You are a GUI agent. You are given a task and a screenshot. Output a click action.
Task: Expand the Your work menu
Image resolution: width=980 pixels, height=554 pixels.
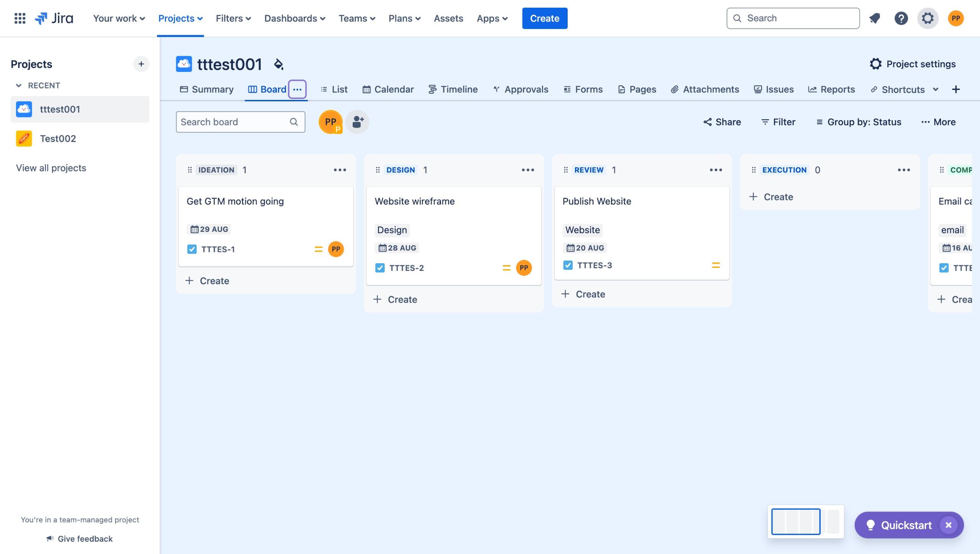point(119,18)
